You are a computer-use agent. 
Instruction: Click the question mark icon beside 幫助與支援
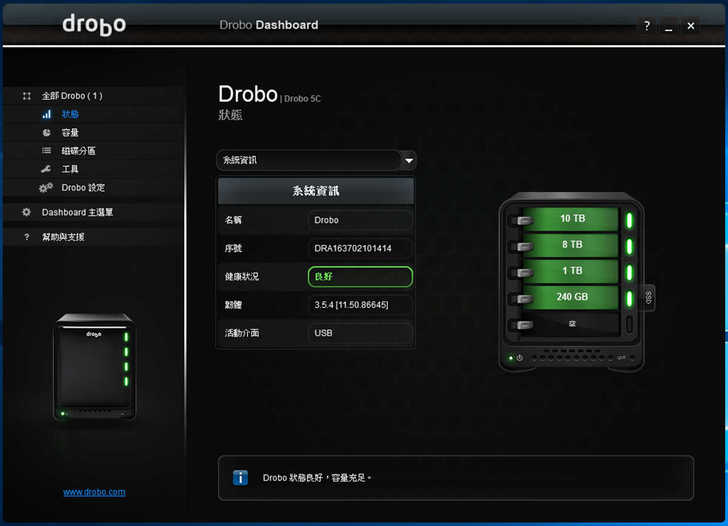[26, 237]
